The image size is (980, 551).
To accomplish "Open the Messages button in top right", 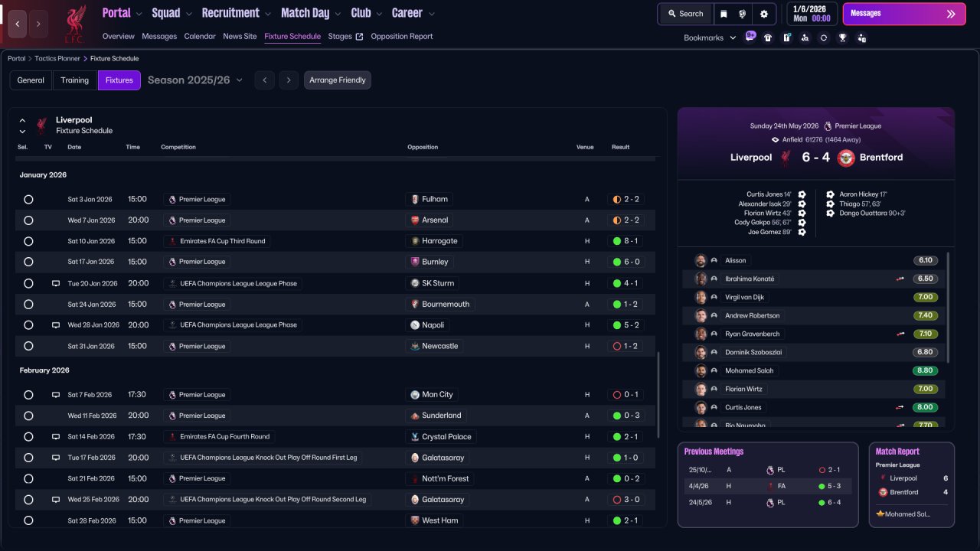I will point(904,14).
